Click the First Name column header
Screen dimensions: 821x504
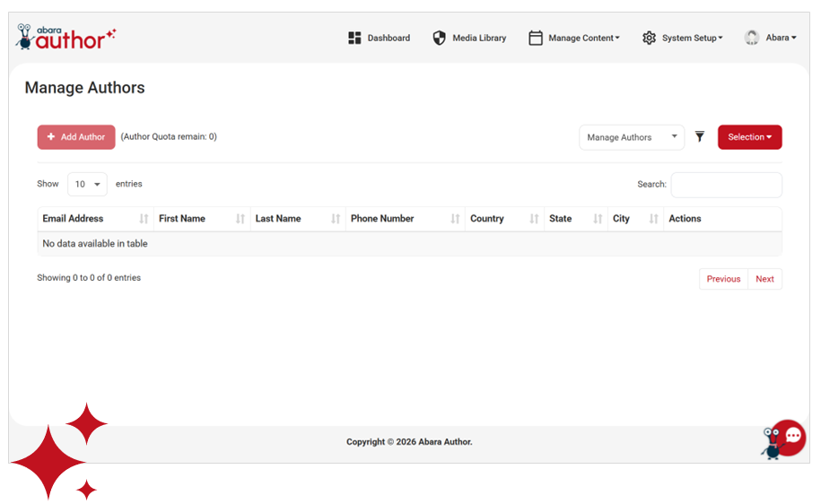[202, 219]
